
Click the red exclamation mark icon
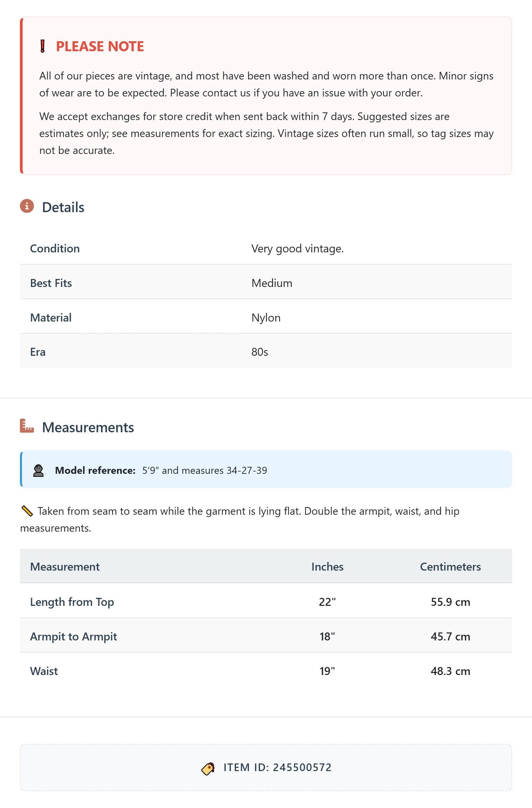click(43, 46)
